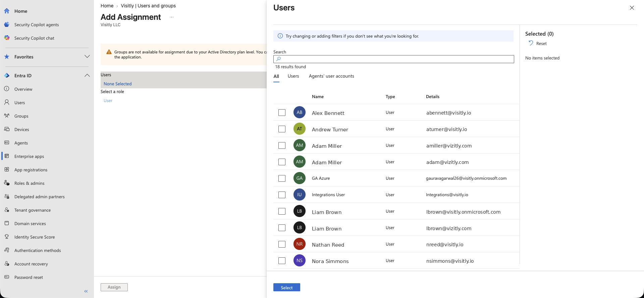Expand the Favorites section chevron
Viewport: 644px width, 298px height.
tap(87, 56)
